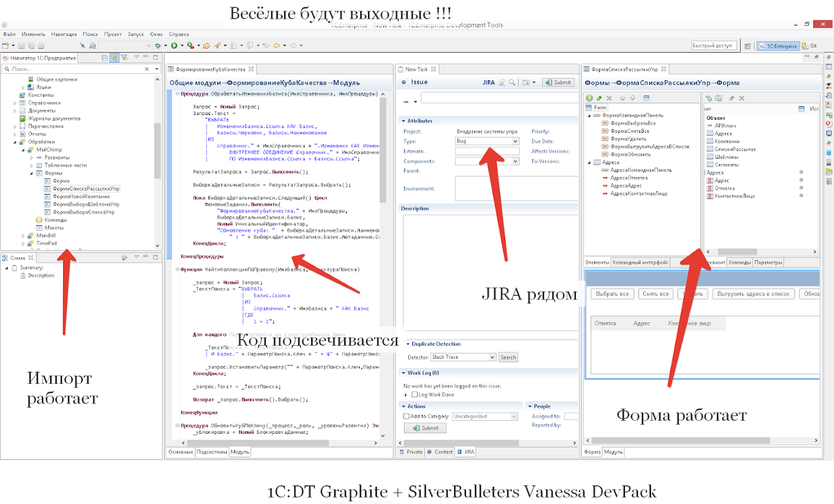Screen dimensions: 834x504
Task: Click the gray circles icon in Схема panel
Action: (x=124, y=257)
